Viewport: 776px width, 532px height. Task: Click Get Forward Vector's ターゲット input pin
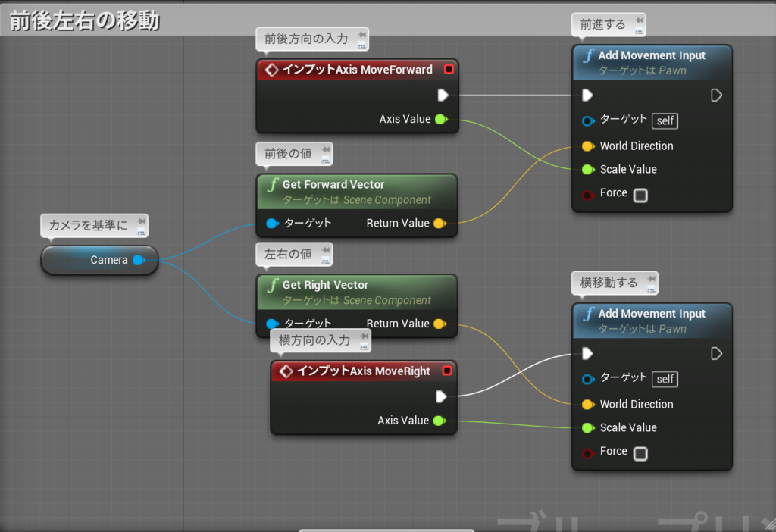272,224
